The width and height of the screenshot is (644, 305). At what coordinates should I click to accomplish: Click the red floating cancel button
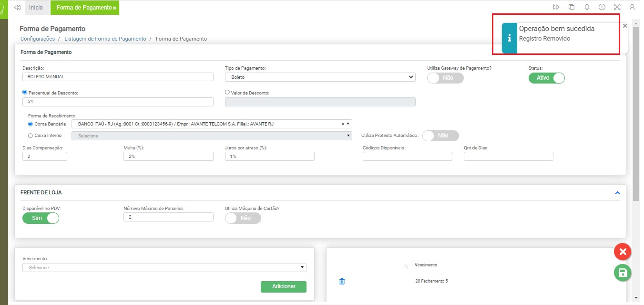coord(622,252)
